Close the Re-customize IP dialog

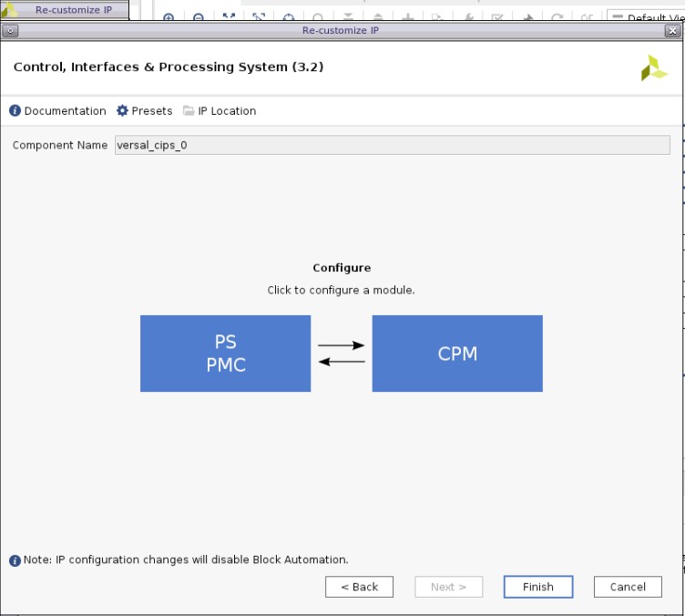pyautogui.click(x=672, y=30)
